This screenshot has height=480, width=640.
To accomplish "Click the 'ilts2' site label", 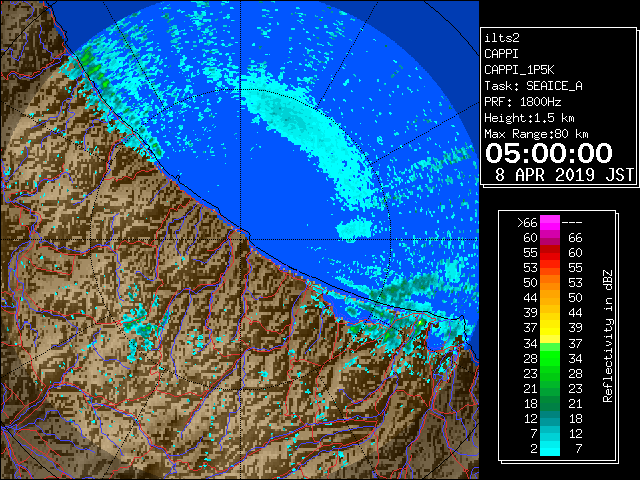I will pyautogui.click(x=502, y=38).
